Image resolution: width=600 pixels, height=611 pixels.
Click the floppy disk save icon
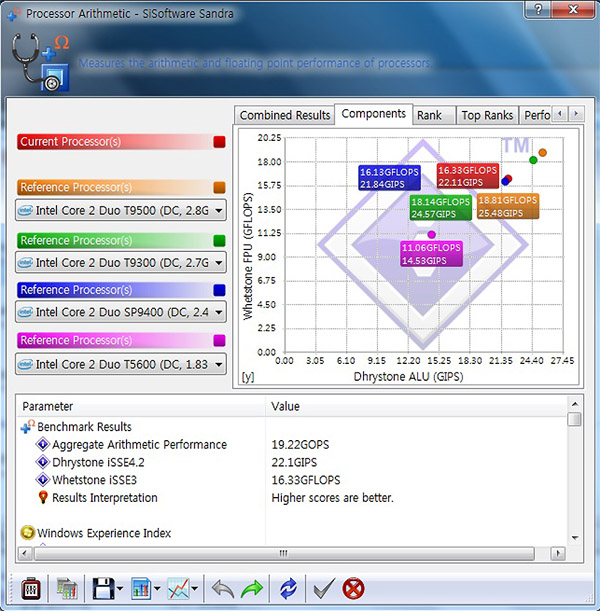[x=103, y=589]
